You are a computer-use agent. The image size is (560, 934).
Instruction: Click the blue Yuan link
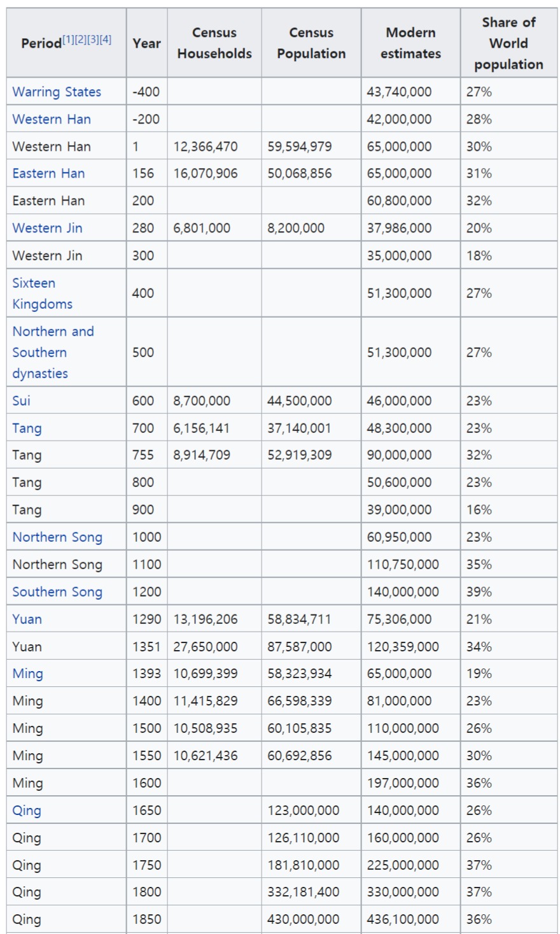tap(27, 619)
